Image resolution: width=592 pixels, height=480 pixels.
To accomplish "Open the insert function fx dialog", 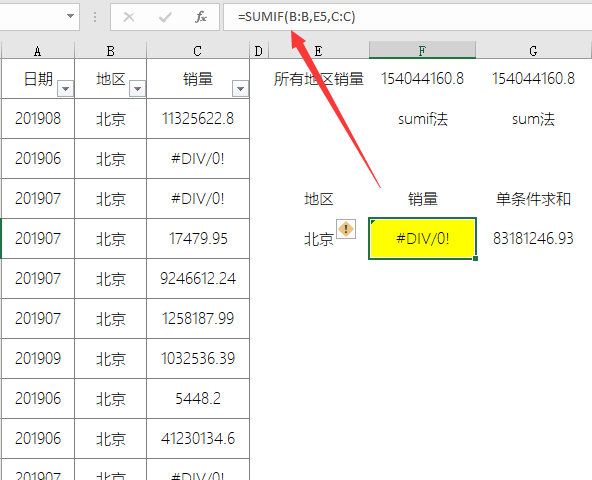I will pyautogui.click(x=201, y=17).
